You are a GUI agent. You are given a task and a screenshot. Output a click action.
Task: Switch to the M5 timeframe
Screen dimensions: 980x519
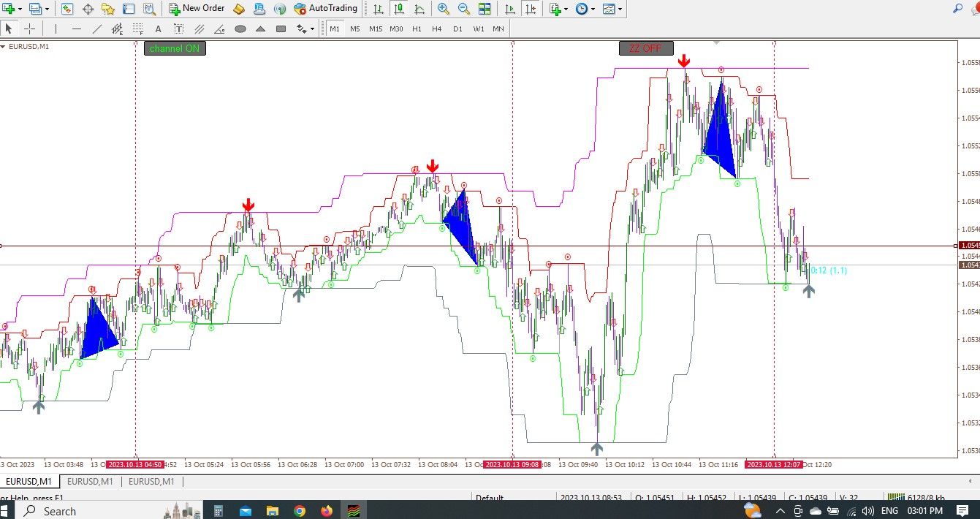coord(355,29)
